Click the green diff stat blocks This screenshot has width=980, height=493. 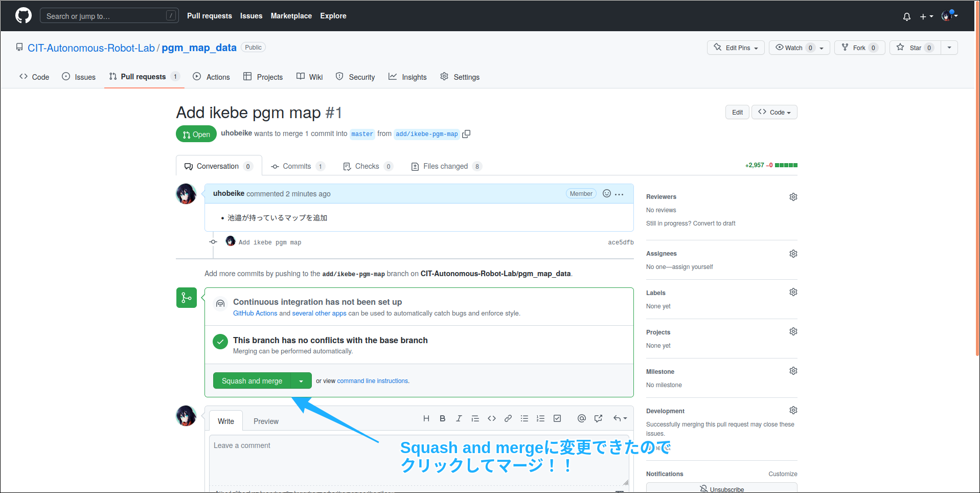coord(785,165)
